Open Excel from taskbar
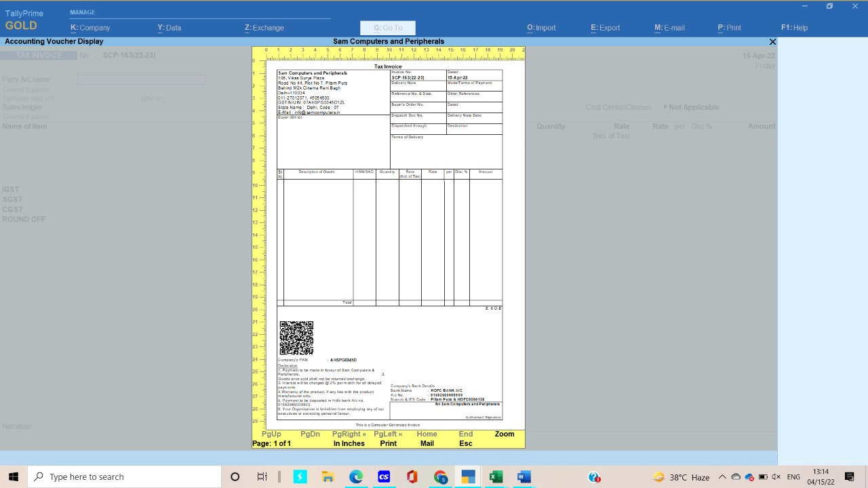 click(496, 476)
